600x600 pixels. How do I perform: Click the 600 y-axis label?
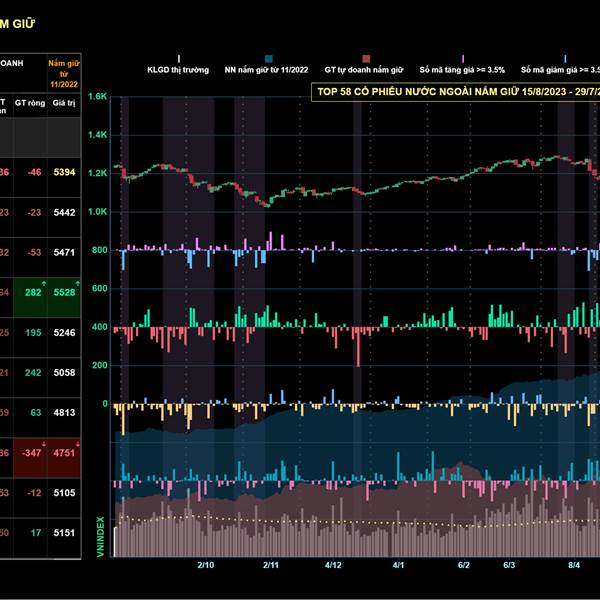[x=99, y=289]
